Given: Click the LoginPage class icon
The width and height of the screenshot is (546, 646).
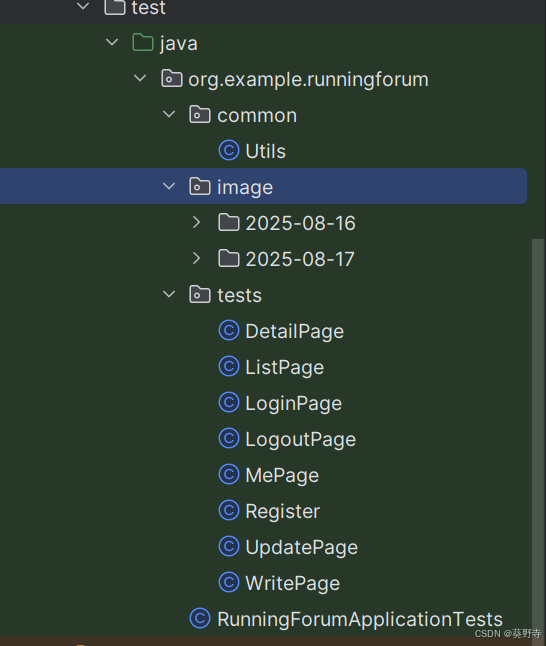Looking at the screenshot, I should (229, 403).
